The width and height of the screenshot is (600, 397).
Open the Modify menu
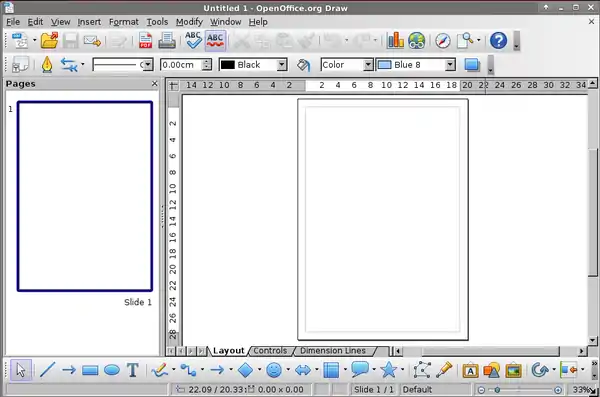[x=189, y=22]
